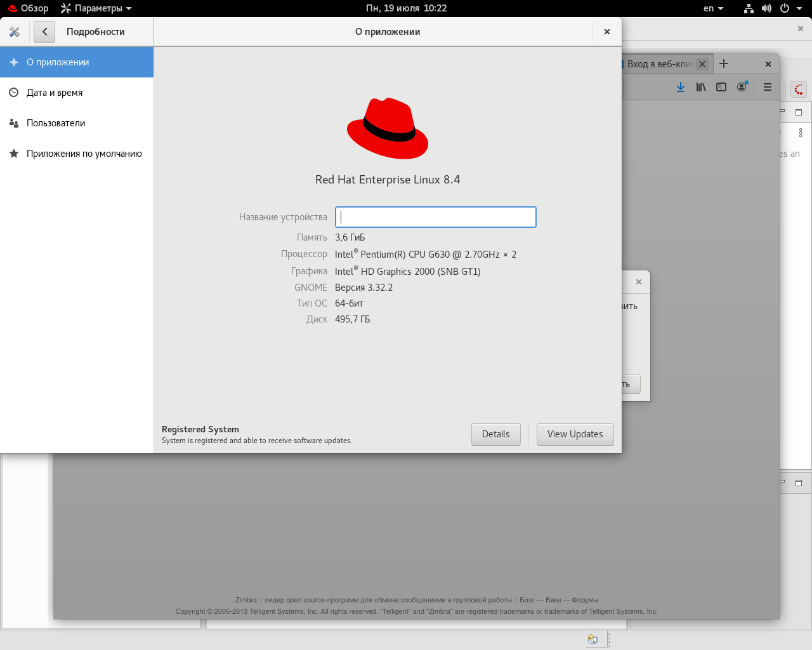Click the Details button
The height and width of the screenshot is (650, 812).
coord(496,434)
